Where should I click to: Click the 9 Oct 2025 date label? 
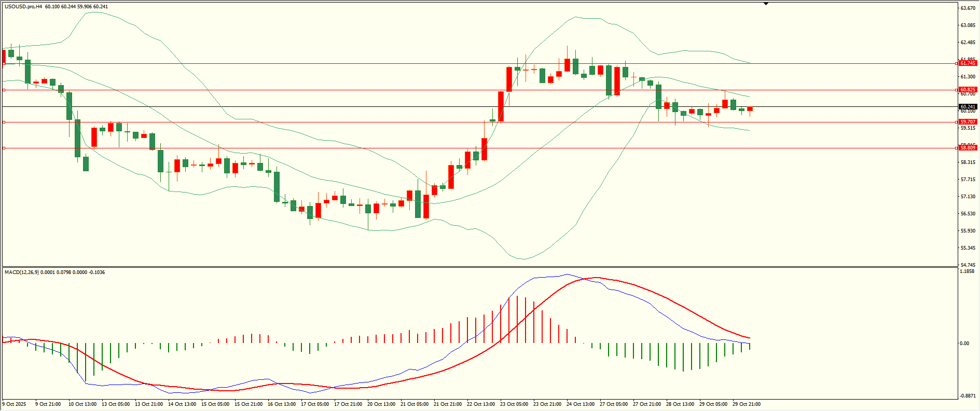pyautogui.click(x=15, y=404)
